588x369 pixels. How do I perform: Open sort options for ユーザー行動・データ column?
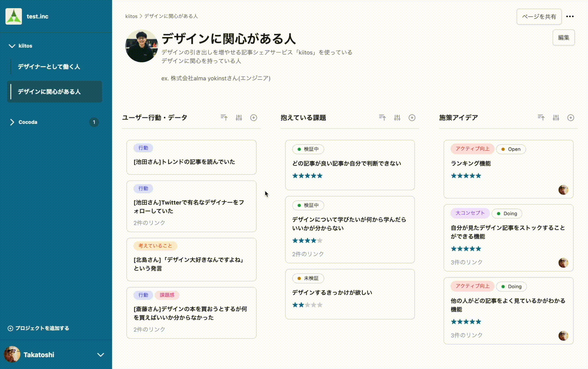pyautogui.click(x=224, y=118)
